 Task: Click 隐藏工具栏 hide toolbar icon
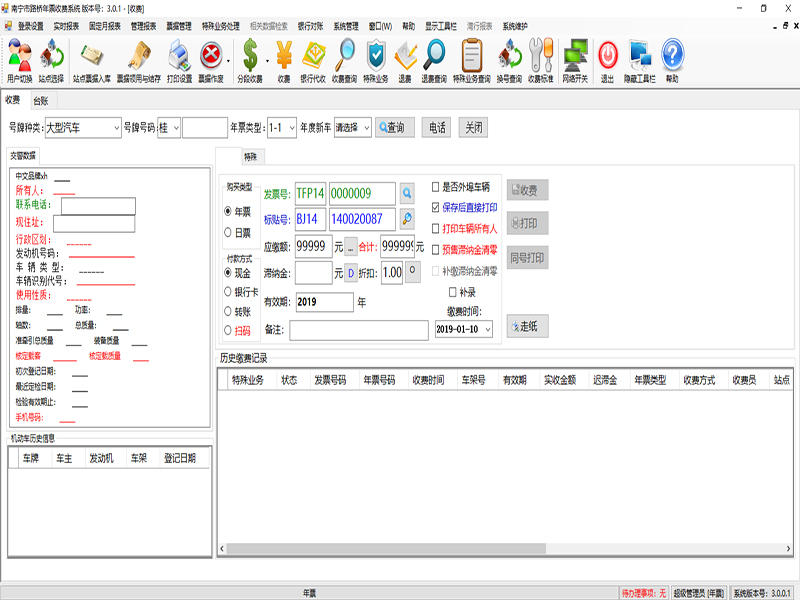(x=640, y=60)
